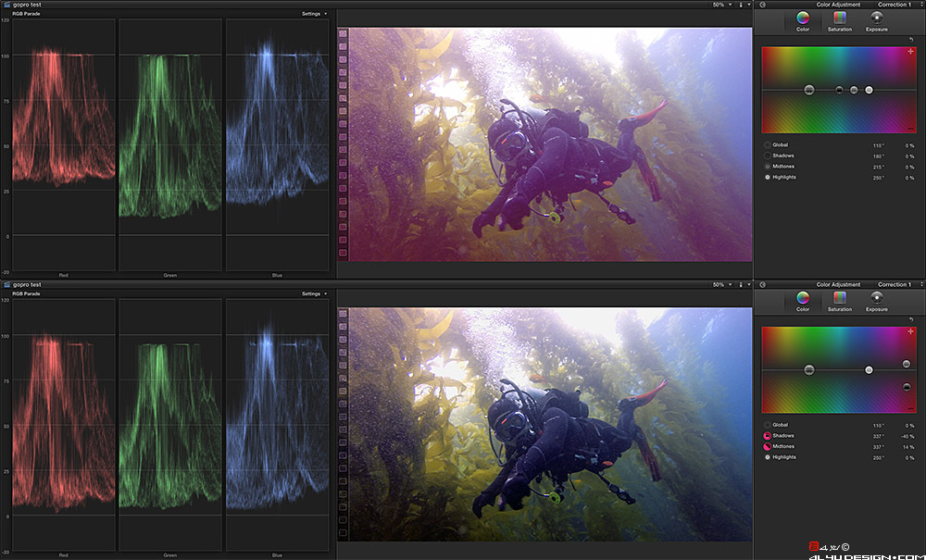Grab the black Shadows puck on the upper board's center line
The image size is (926, 560).
point(839,90)
